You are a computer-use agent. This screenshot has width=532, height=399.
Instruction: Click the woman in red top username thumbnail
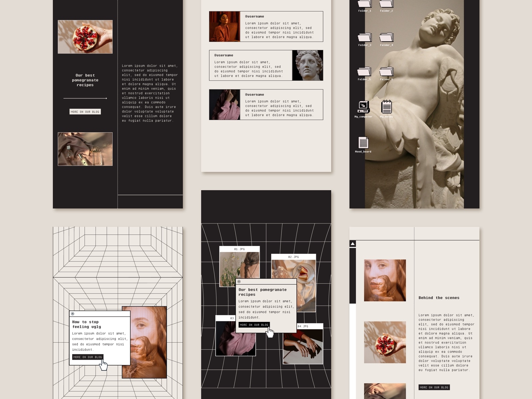click(x=224, y=27)
